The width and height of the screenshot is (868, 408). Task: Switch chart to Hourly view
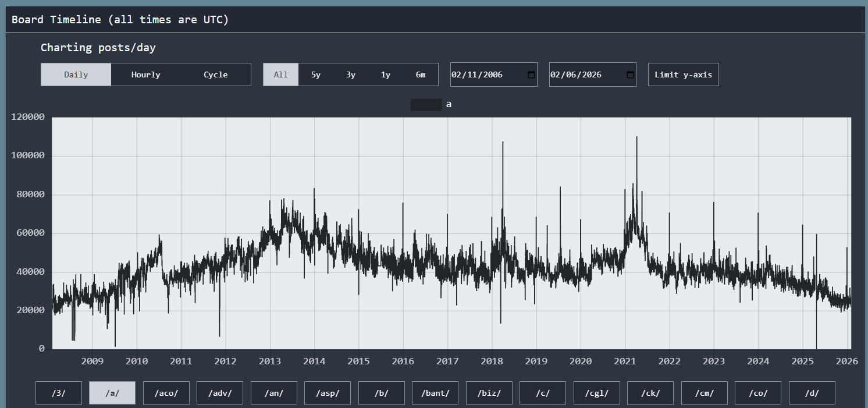coord(146,74)
